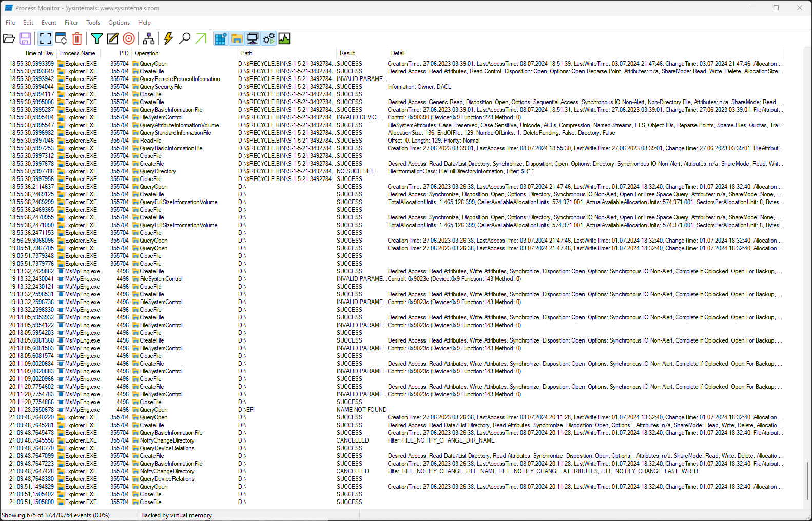Click the status bar 'Showing 675 of 37.478.764 events'
Screen dimensions: 812x521
(55, 515)
